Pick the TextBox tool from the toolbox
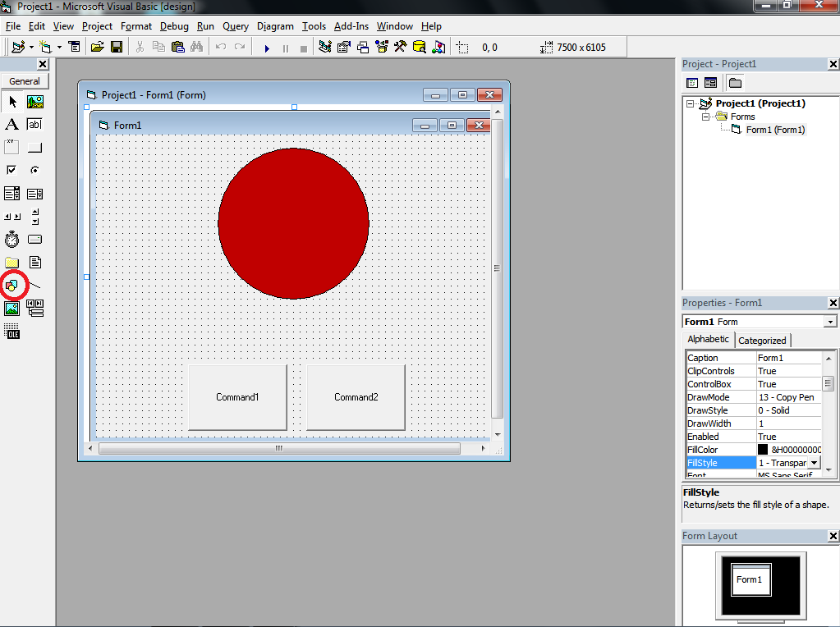This screenshot has height=627, width=840. click(x=34, y=124)
